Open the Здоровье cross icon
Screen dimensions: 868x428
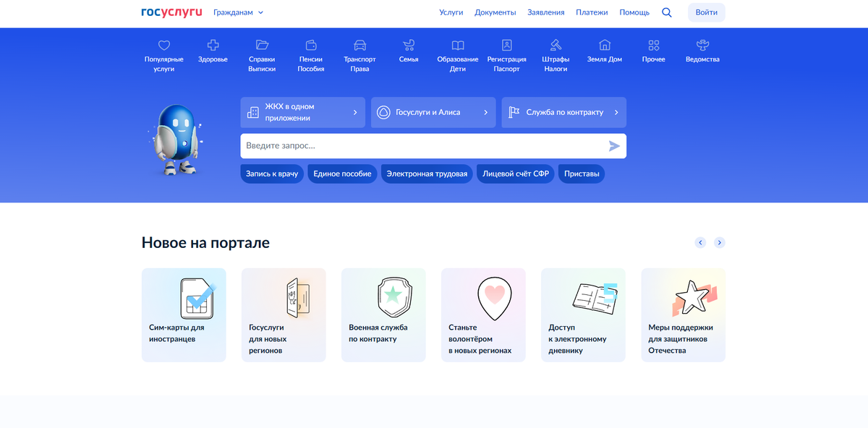(x=213, y=45)
